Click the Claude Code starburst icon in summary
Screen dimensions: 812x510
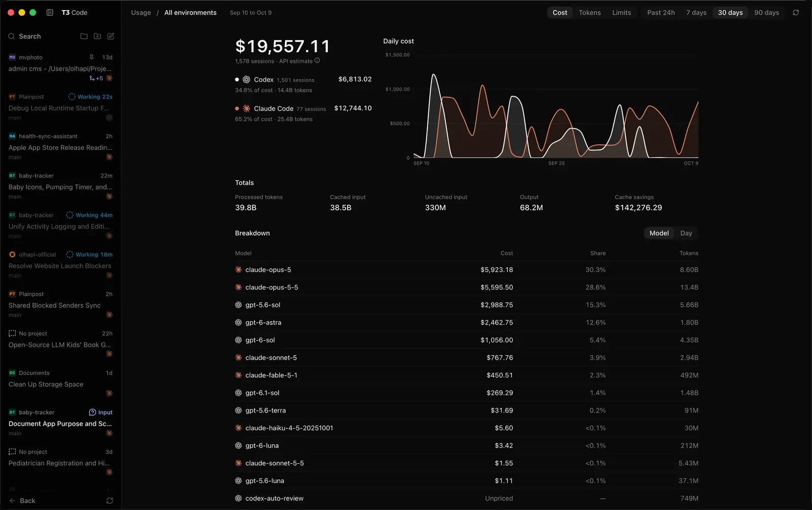click(x=247, y=109)
